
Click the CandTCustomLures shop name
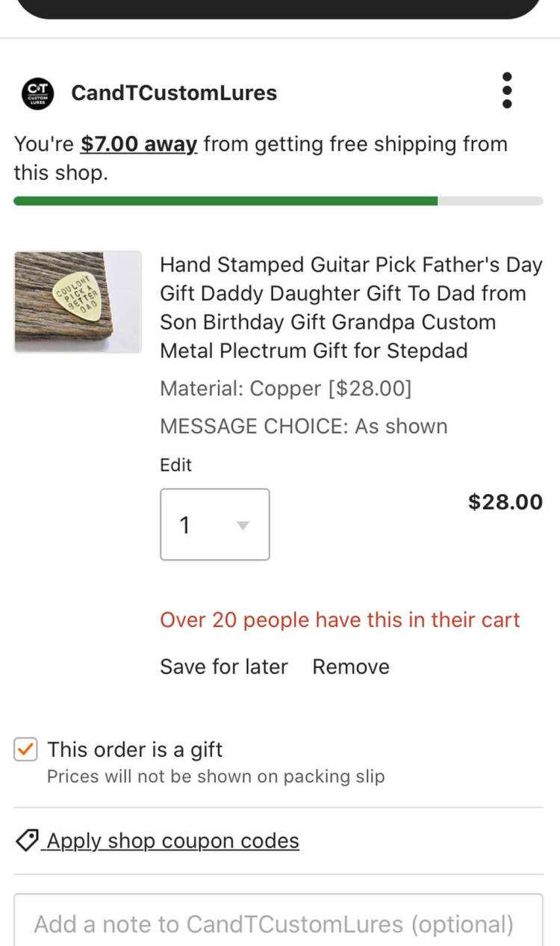(x=173, y=92)
